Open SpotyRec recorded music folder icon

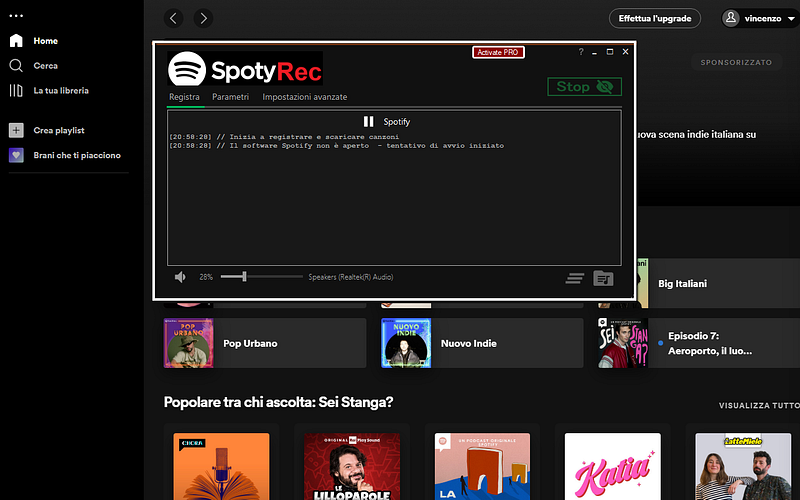[603, 279]
